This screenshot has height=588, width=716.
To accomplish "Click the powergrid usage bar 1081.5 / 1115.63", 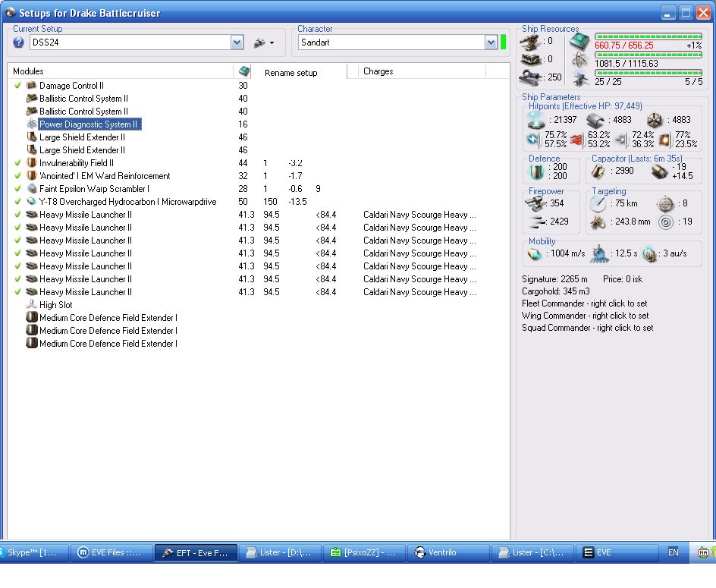I will [648, 55].
